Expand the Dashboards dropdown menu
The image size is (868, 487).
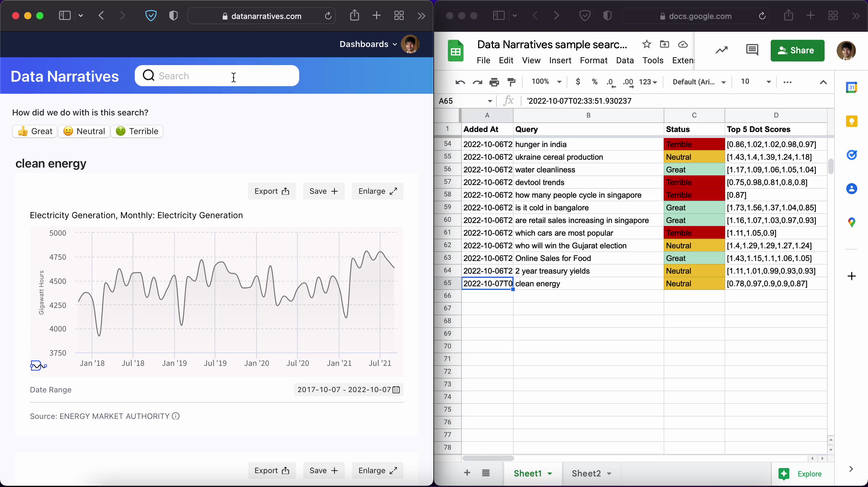368,44
